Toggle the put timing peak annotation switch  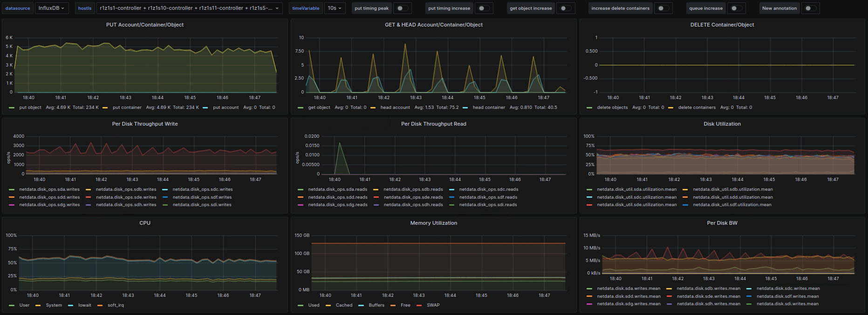[402, 8]
